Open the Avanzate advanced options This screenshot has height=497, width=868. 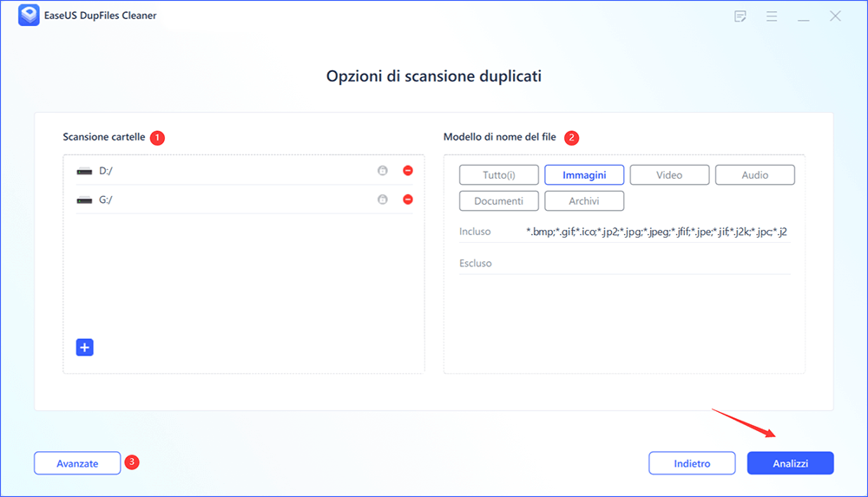pos(77,463)
